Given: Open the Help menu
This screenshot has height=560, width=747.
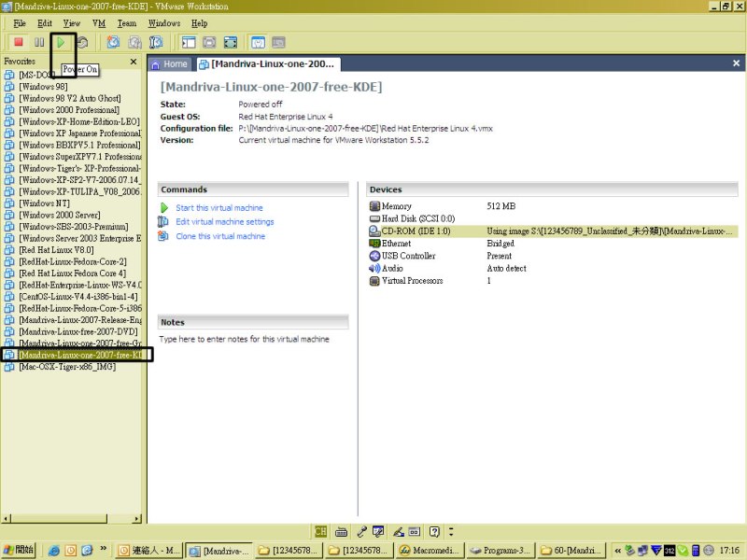Looking at the screenshot, I should pos(199,23).
